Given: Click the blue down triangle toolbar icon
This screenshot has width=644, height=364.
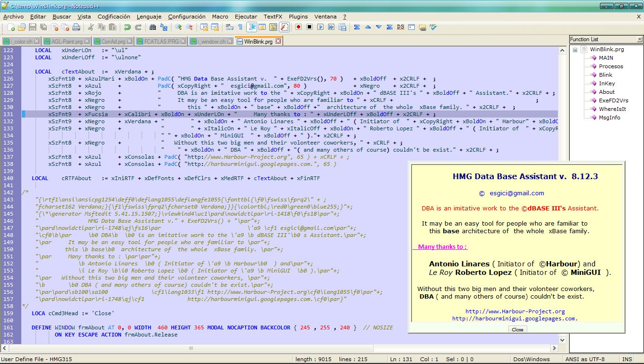Looking at the screenshot, I should (379, 27).
